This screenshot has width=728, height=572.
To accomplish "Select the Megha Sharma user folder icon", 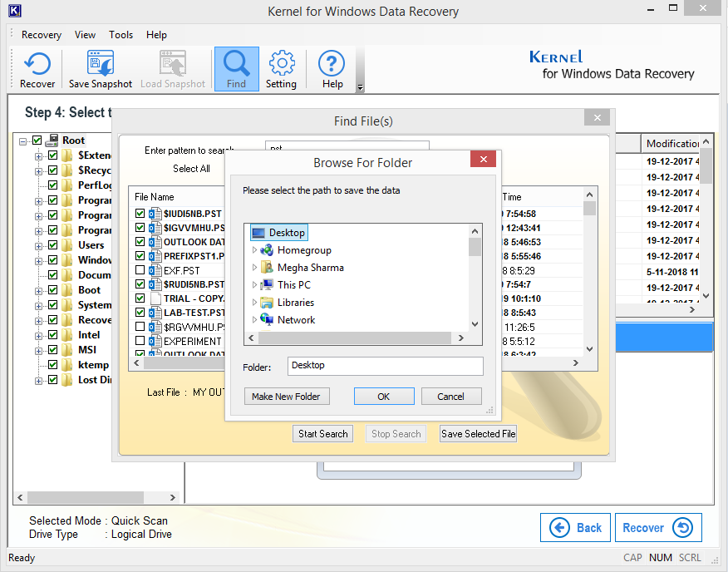I will [x=267, y=268].
